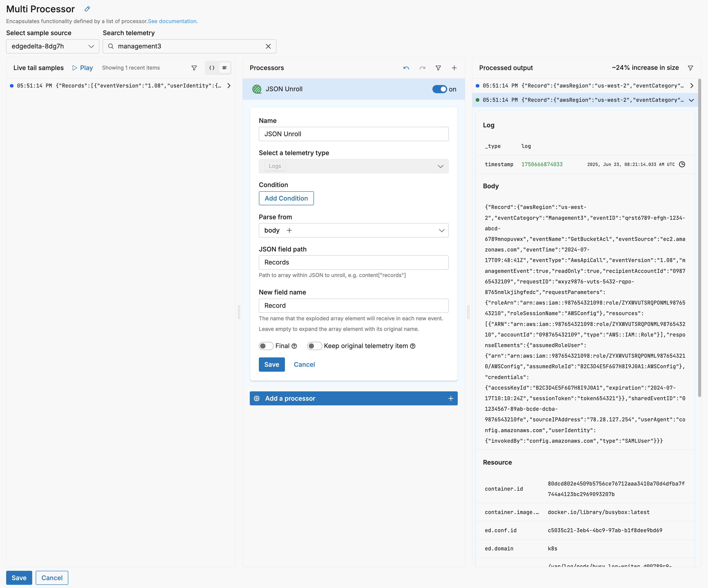Open the Processors filter icon
Image resolution: width=708 pixels, height=588 pixels.
pos(438,68)
